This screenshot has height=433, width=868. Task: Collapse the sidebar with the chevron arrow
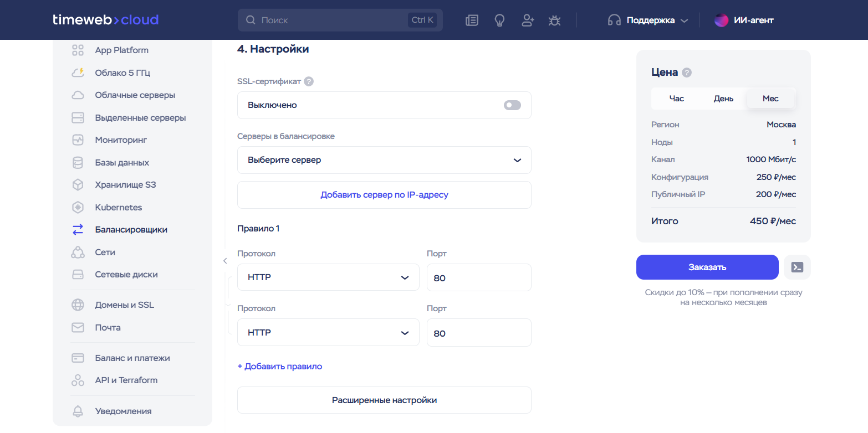(225, 261)
